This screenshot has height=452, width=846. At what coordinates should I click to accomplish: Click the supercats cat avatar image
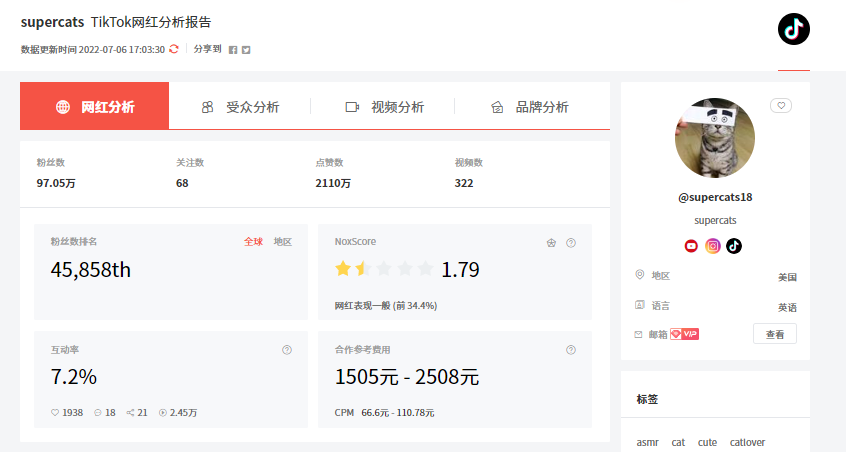[715, 138]
